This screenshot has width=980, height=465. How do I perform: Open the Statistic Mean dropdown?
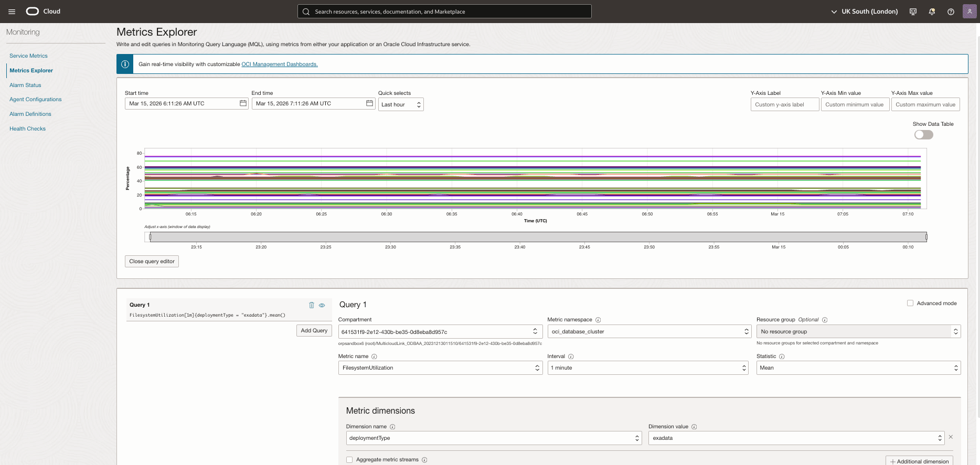point(858,368)
